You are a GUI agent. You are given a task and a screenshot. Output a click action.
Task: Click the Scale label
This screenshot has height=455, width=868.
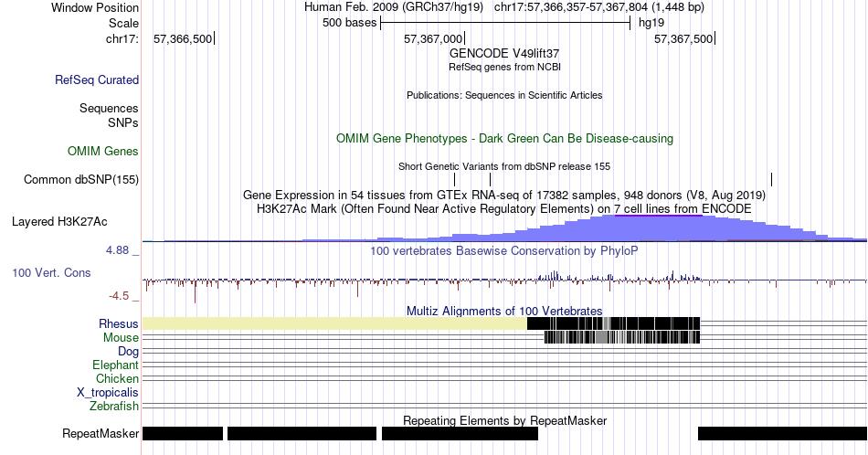(123, 23)
